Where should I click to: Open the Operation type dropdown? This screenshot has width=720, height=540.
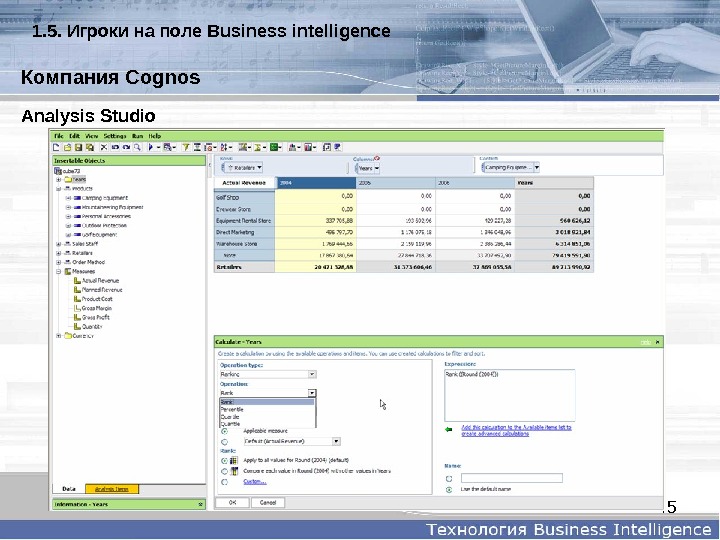[x=268, y=374]
